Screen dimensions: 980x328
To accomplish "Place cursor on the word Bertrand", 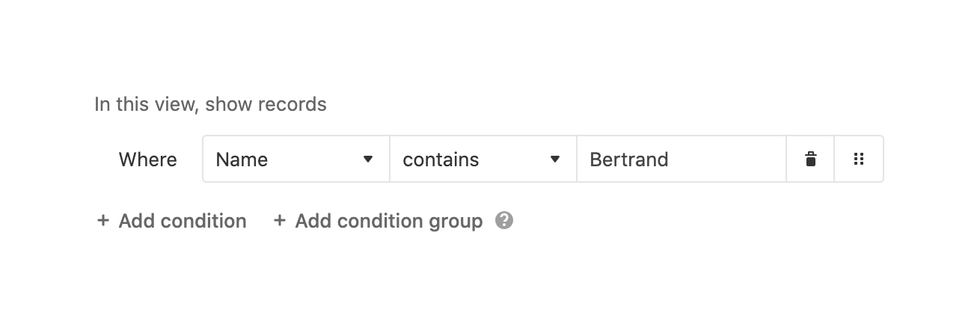I will (x=628, y=160).
